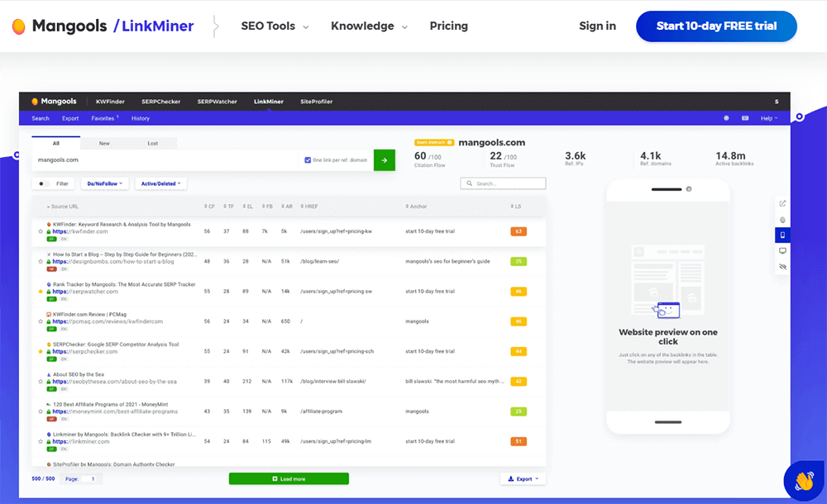
Task: Favorite star for pcmag.com row
Action: [x=41, y=321]
